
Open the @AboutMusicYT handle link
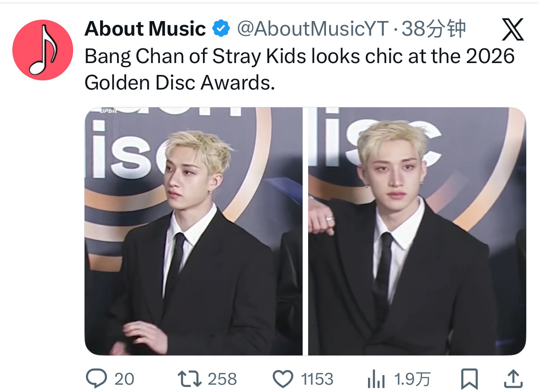pyautogui.click(x=313, y=28)
